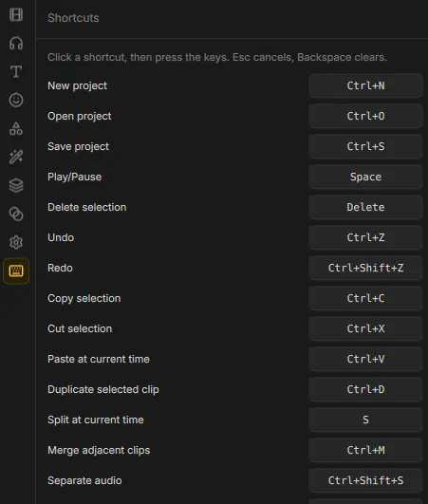The width and height of the screenshot is (428, 504).
Task: Change the Redo Ctrl+Shift+Z shortcut
Action: click(x=365, y=268)
